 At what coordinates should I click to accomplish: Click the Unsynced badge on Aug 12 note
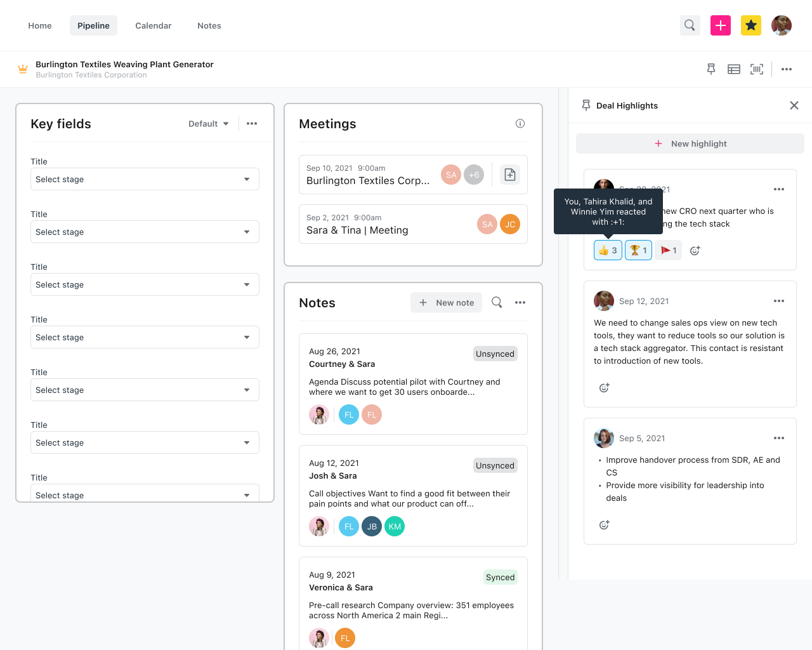tap(495, 465)
